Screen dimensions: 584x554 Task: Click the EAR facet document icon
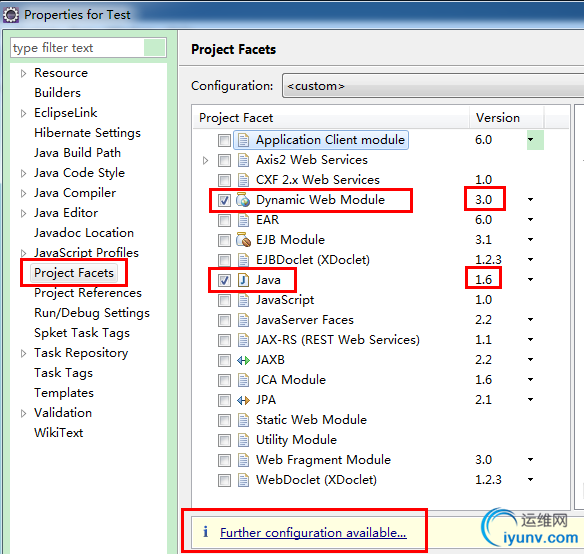(243, 220)
